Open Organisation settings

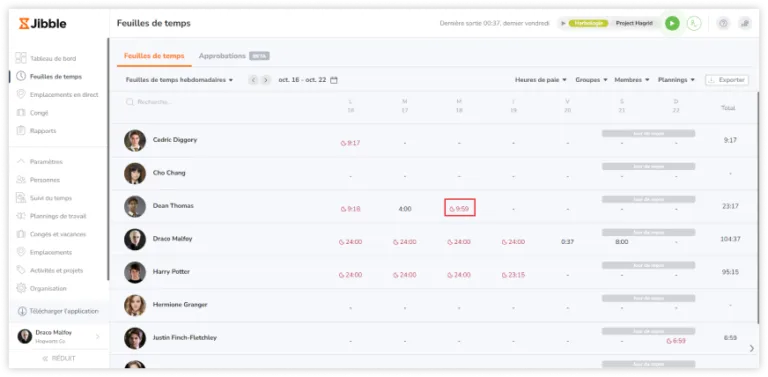[x=41, y=288]
